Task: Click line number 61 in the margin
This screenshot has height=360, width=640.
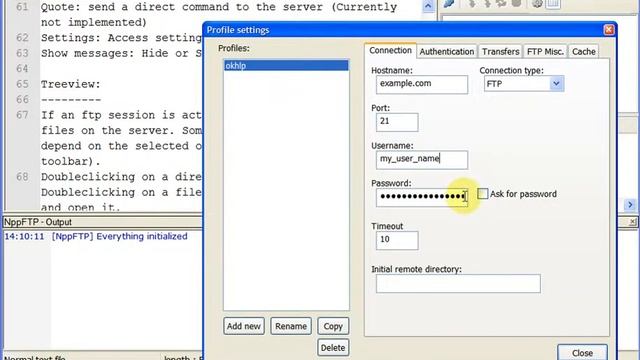Action: point(22,7)
